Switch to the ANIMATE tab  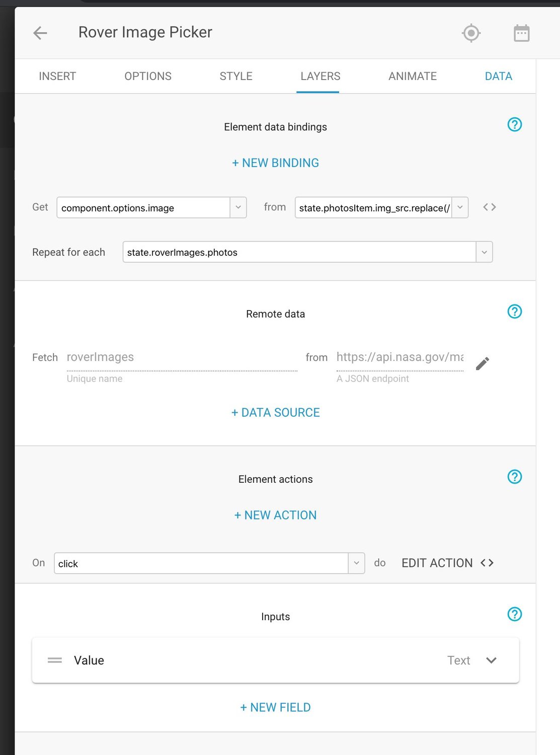pyautogui.click(x=412, y=77)
